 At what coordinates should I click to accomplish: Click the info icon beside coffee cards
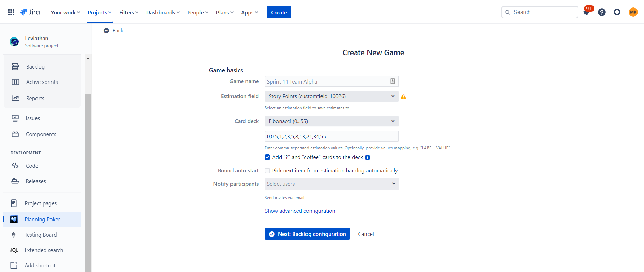click(368, 157)
